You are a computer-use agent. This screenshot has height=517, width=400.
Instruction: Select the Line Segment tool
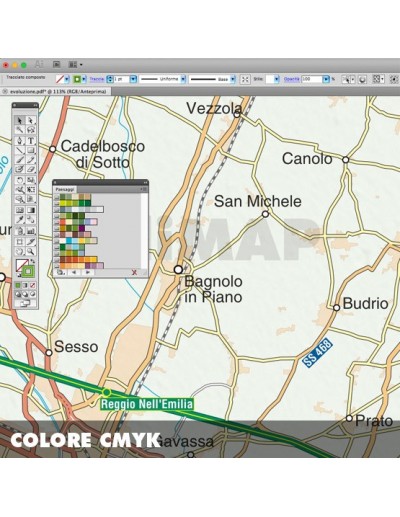(20, 150)
